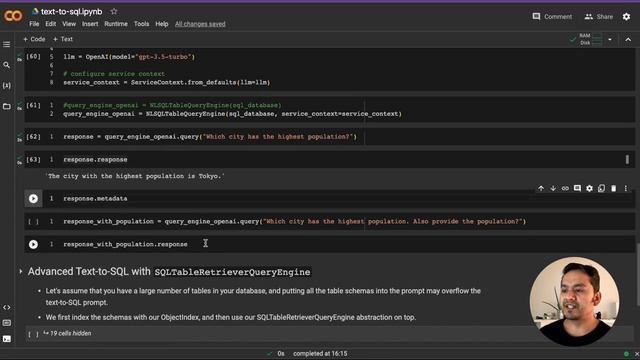This screenshot has width=640, height=360.
Task: Star the text-to-sql.ipynb notebook
Action: tap(114, 11)
